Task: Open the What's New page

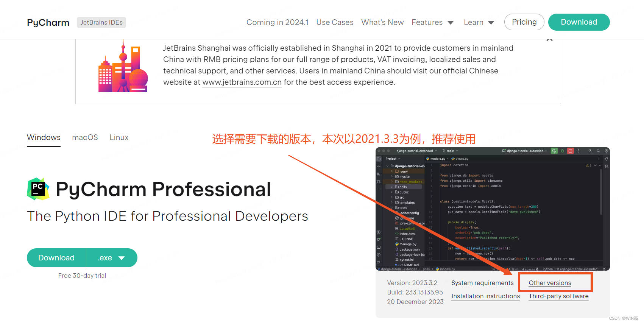Action: [382, 22]
